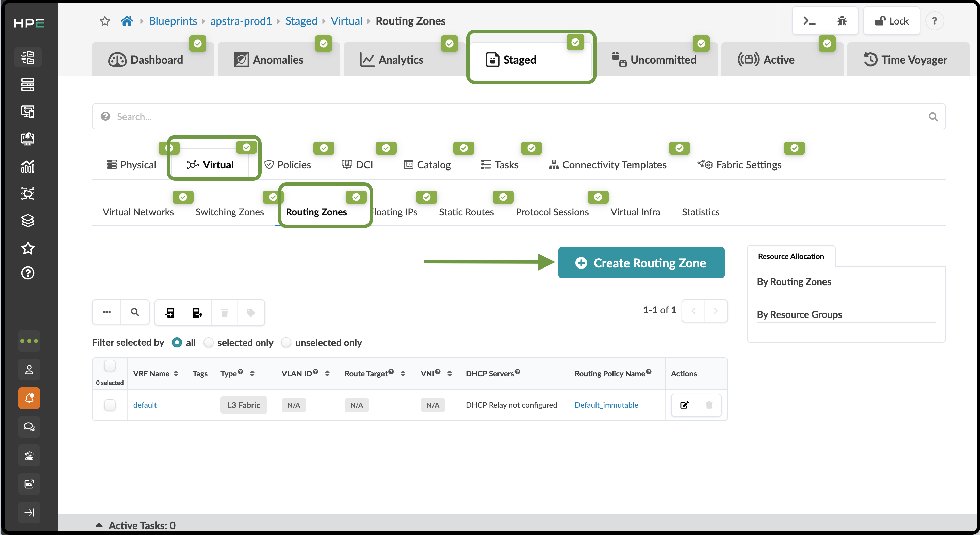Click the Lock button

(892, 21)
